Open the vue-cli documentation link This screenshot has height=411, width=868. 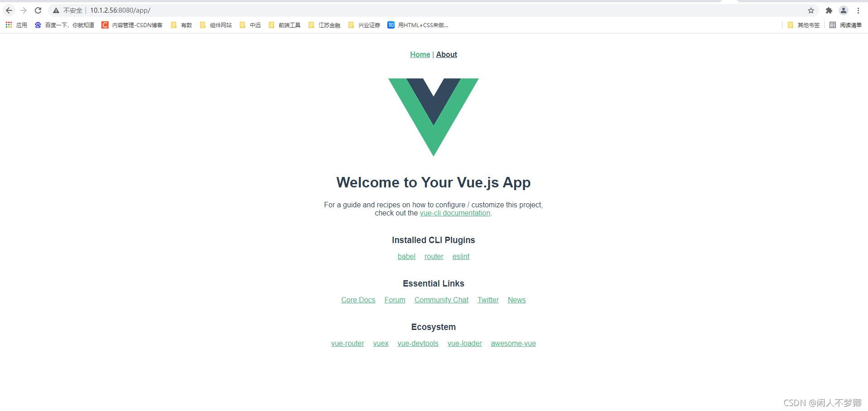[455, 213]
